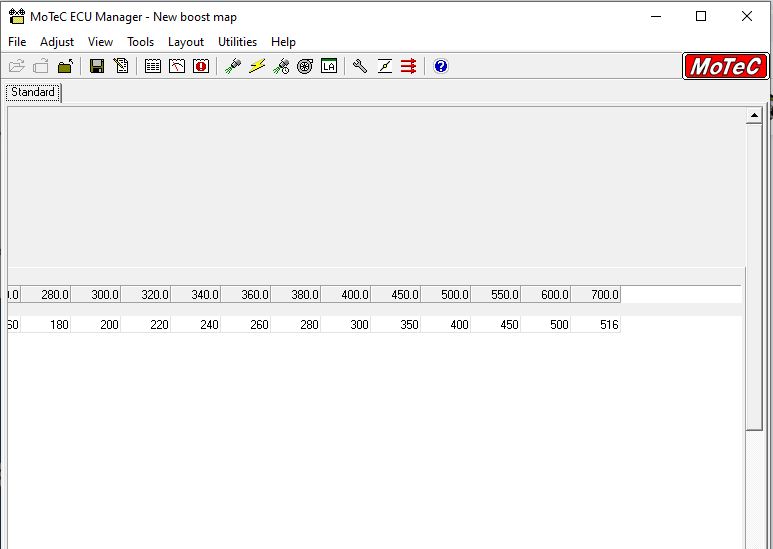The width and height of the screenshot is (773, 549).
Task: Select the 700.0 axis header cell
Action: click(x=596, y=295)
